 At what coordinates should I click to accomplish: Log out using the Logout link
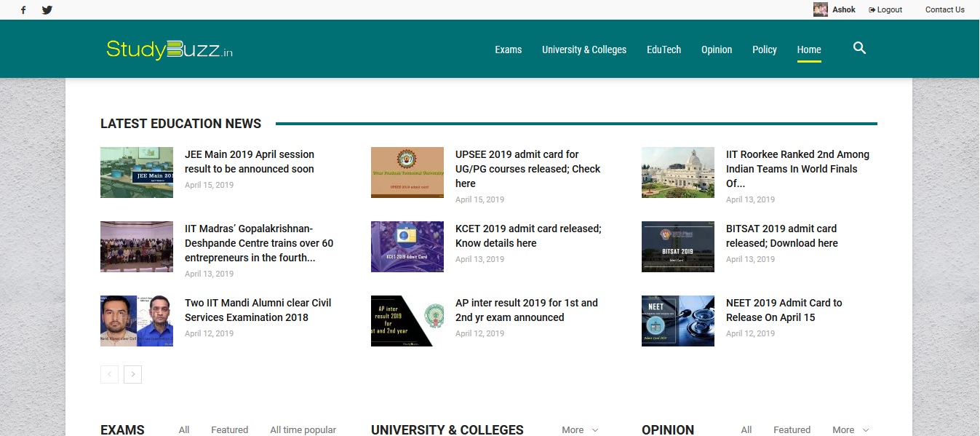[885, 9]
